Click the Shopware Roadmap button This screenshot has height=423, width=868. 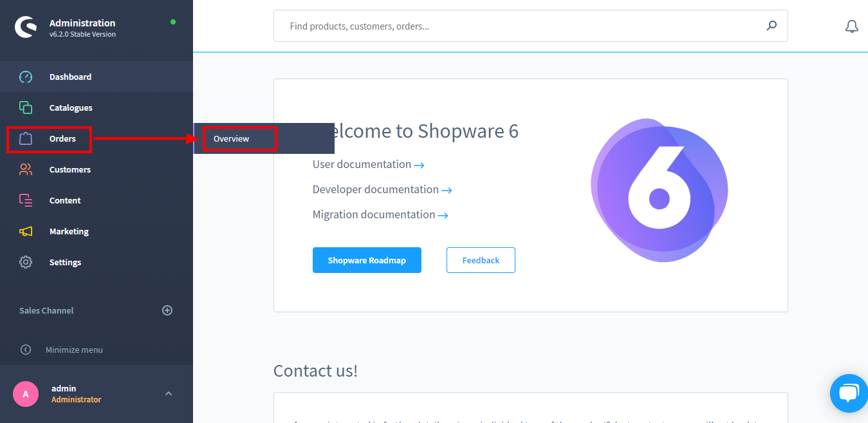367,260
